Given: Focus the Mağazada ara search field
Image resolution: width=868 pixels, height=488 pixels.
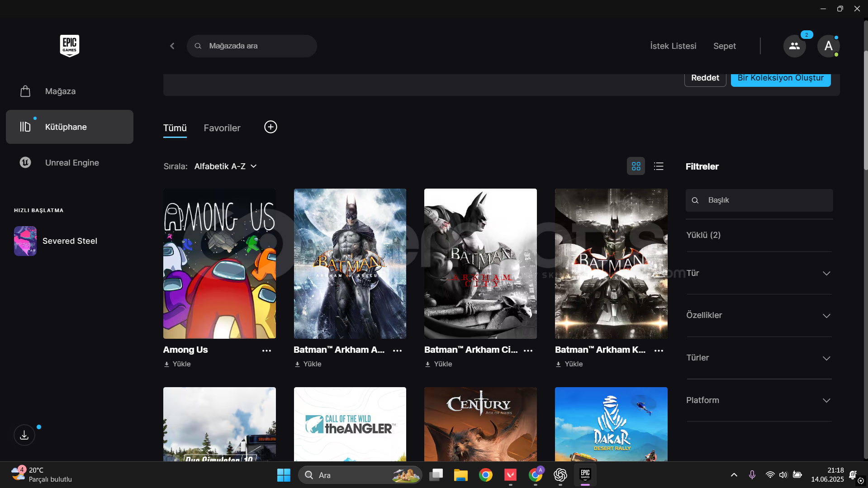Looking at the screenshot, I should coord(252,46).
